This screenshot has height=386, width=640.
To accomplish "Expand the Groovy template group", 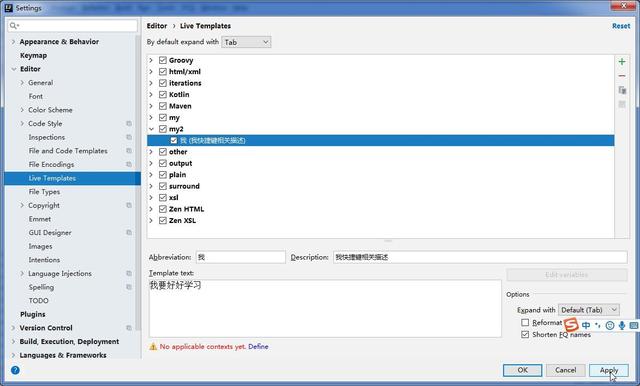I will tap(151, 60).
